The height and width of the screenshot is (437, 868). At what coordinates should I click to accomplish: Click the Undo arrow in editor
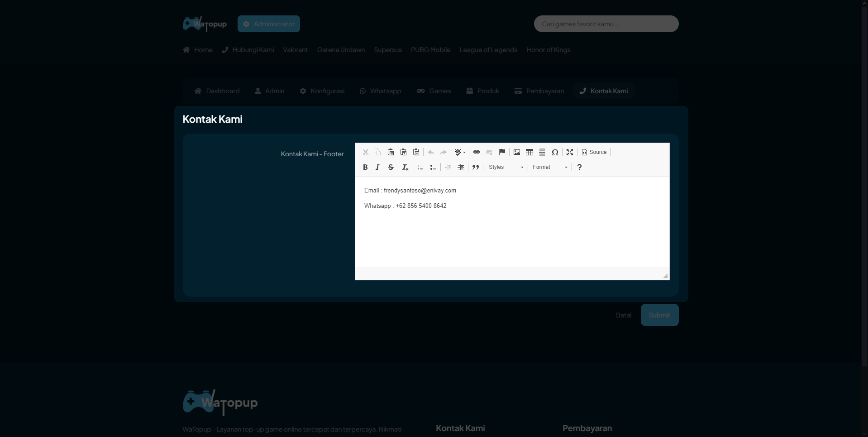(x=431, y=152)
